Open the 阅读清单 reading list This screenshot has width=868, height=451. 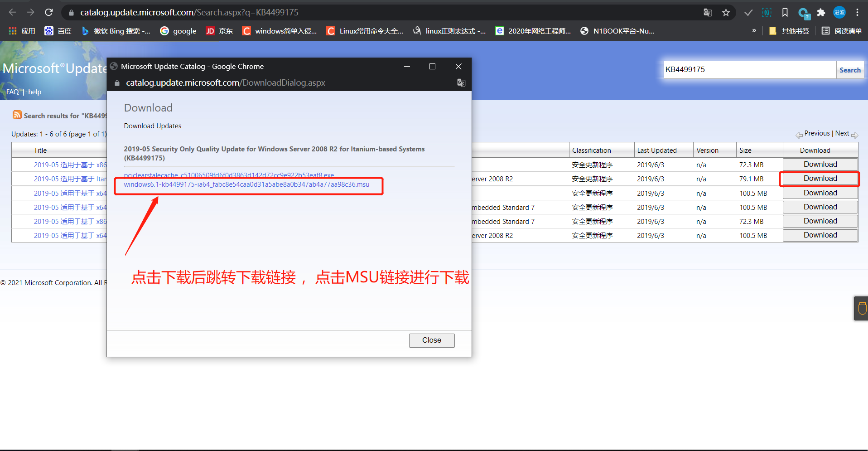coord(842,31)
